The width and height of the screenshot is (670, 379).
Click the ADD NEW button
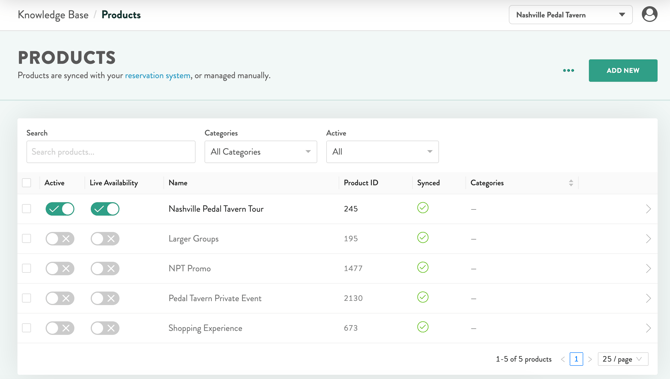click(623, 71)
